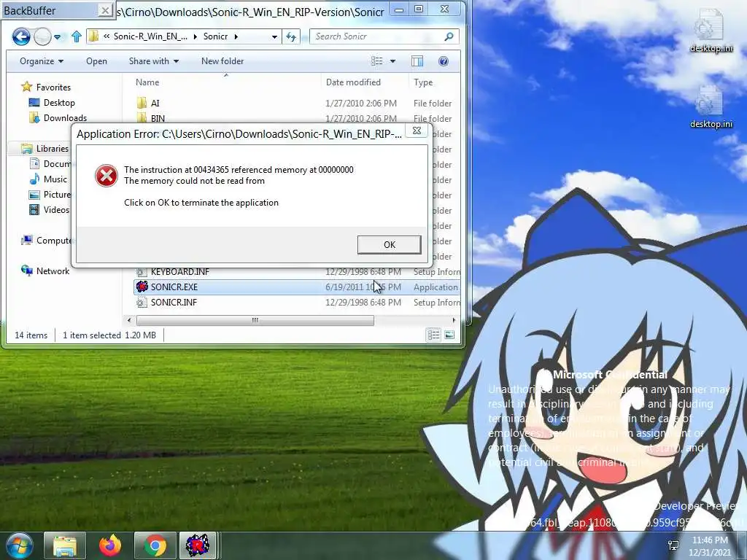Expand the Sonicr breadcrumb arrow
Viewport: 747px width, 560px height.
pos(236,36)
